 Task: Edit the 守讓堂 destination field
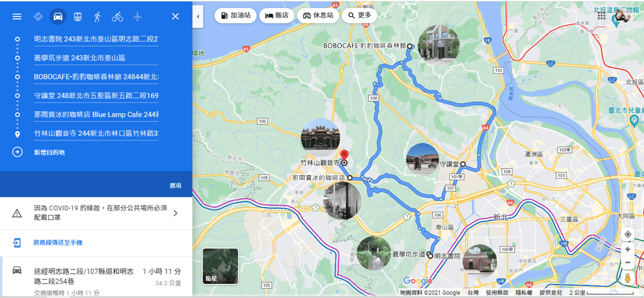(x=96, y=96)
